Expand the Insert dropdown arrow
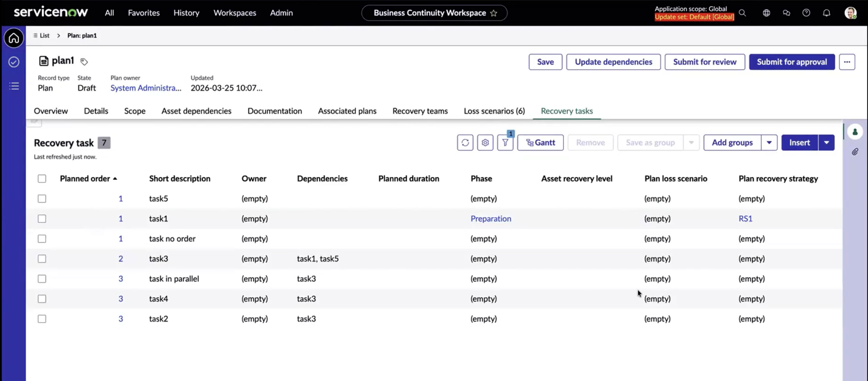Image resolution: width=868 pixels, height=381 pixels. 826,142
